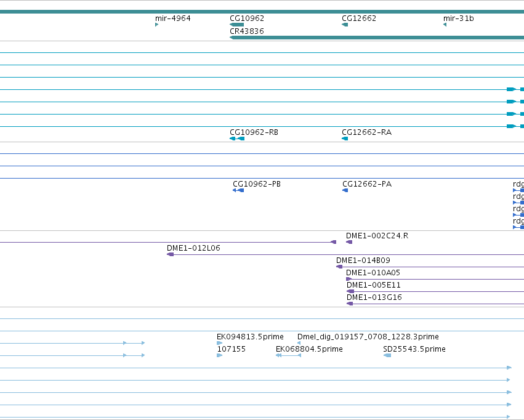Click the DME1-014B09 purple arrow end

coord(339,267)
